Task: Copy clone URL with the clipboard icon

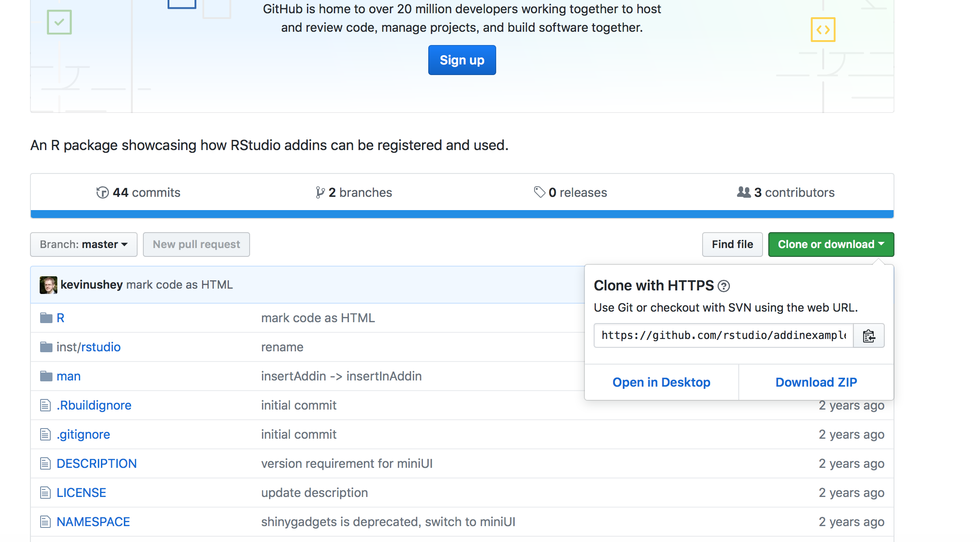Action: [x=869, y=335]
